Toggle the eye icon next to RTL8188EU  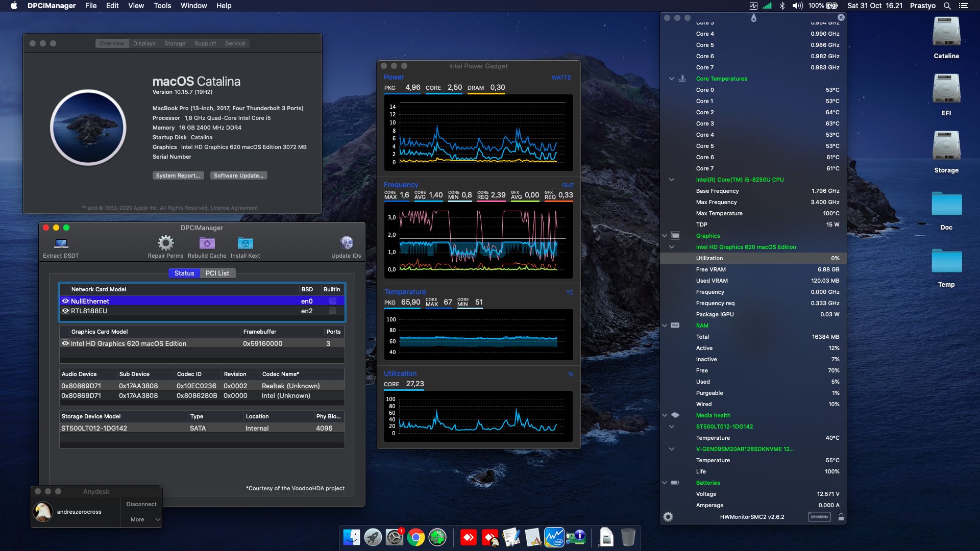(x=65, y=311)
